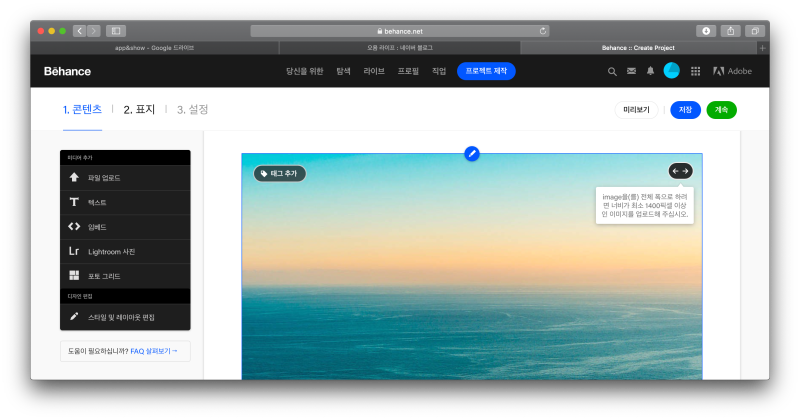This screenshot has width=800, height=420.
Task: Open 직업 nav item
Action: pyautogui.click(x=439, y=71)
